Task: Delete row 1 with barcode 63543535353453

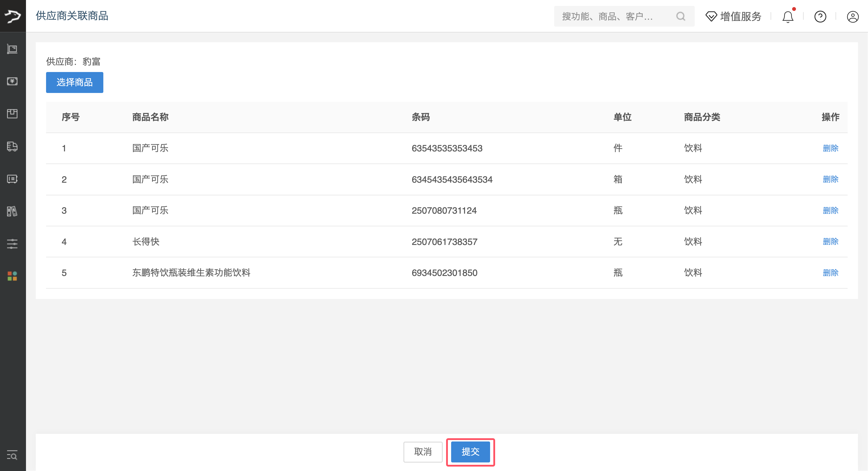Action: click(830, 148)
